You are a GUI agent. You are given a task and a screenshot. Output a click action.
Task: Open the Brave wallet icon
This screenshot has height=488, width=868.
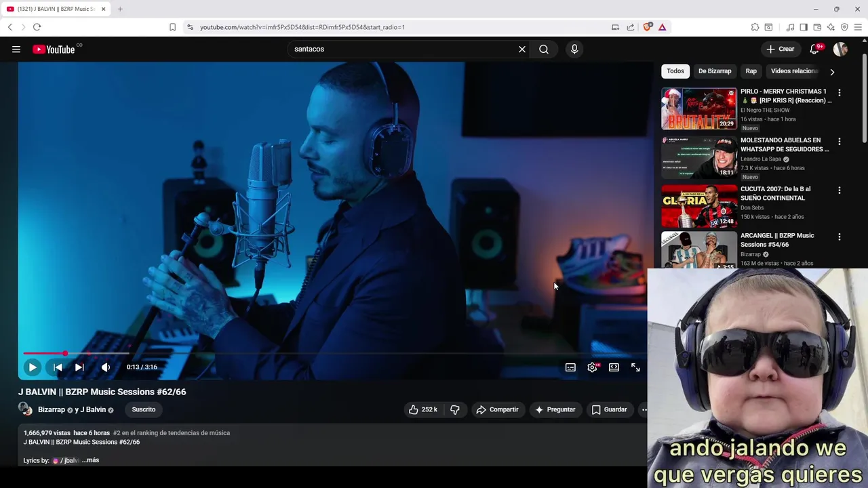(817, 27)
